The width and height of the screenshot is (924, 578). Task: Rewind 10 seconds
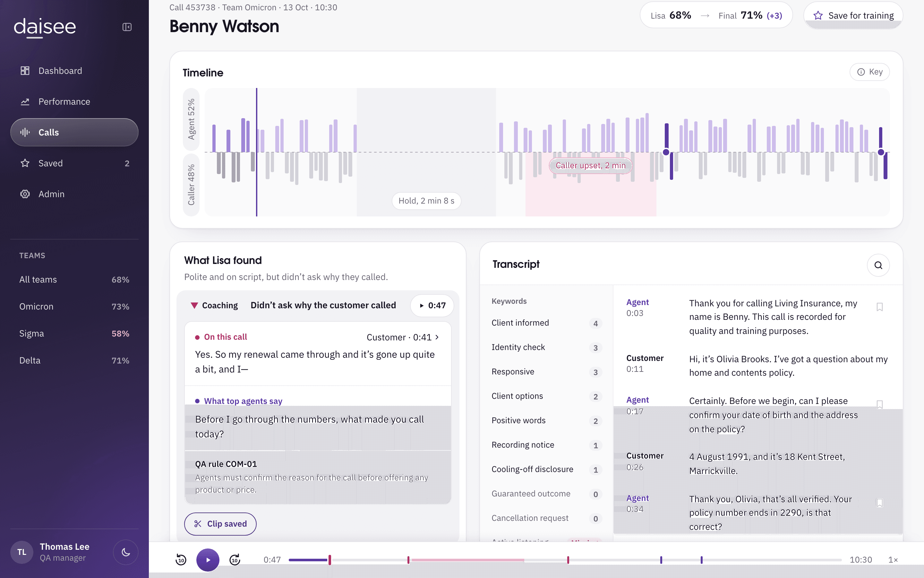pos(181,560)
